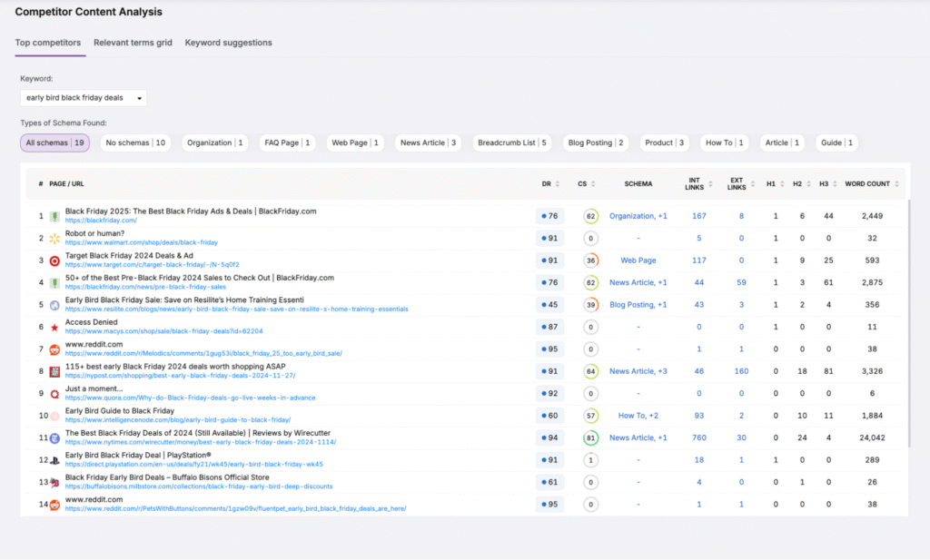
Task: Filter by Breadcrumb List schema chip
Action: coord(512,142)
